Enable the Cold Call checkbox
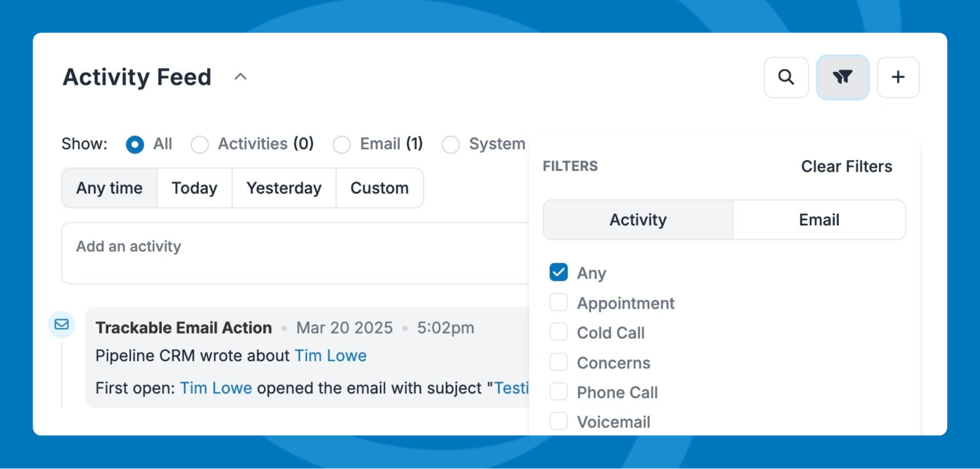 (x=558, y=332)
